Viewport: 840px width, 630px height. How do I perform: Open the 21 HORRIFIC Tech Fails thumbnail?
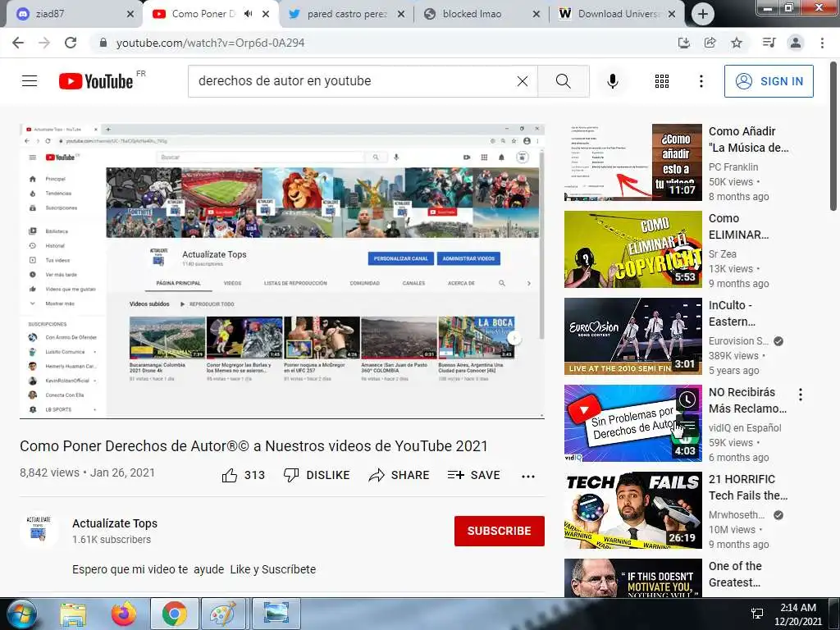coord(633,510)
